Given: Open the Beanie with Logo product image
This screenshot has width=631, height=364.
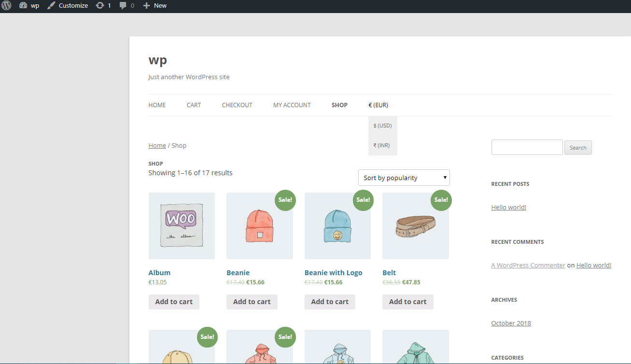Looking at the screenshot, I should click(337, 226).
